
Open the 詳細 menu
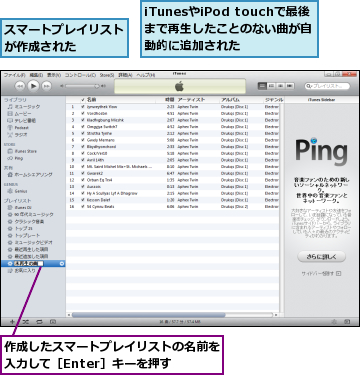tap(125, 75)
